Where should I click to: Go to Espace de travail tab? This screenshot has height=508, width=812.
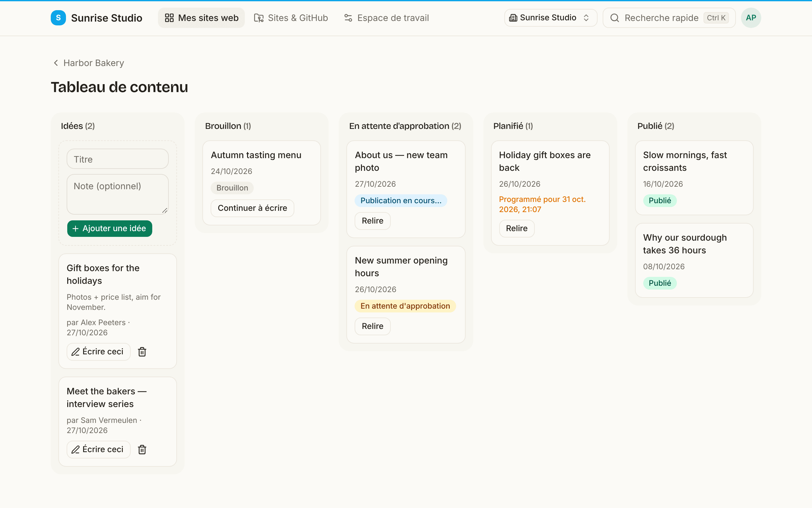386,18
